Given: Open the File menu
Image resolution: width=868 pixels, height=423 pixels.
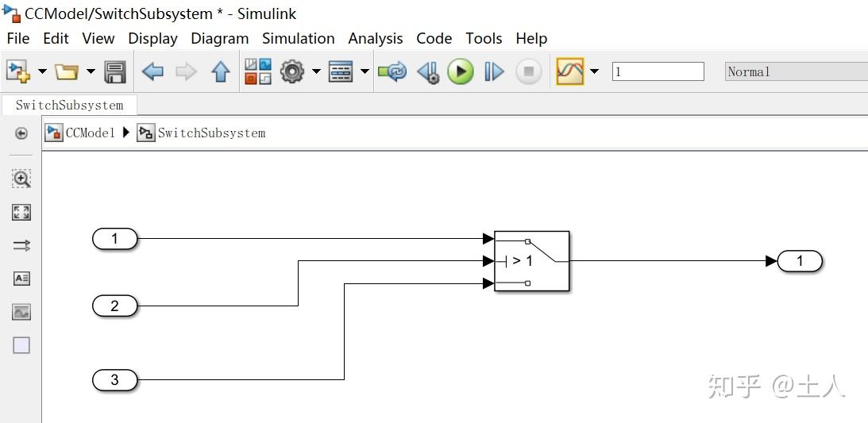Looking at the screenshot, I should pyautogui.click(x=18, y=39).
